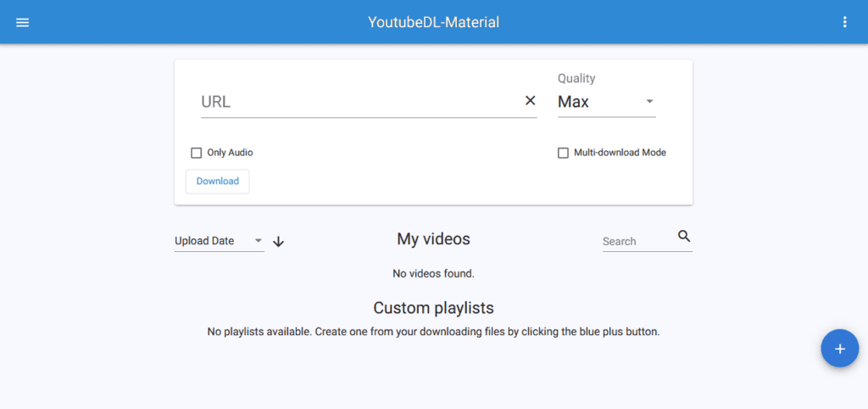
Task: Click the Download button
Action: [218, 182]
